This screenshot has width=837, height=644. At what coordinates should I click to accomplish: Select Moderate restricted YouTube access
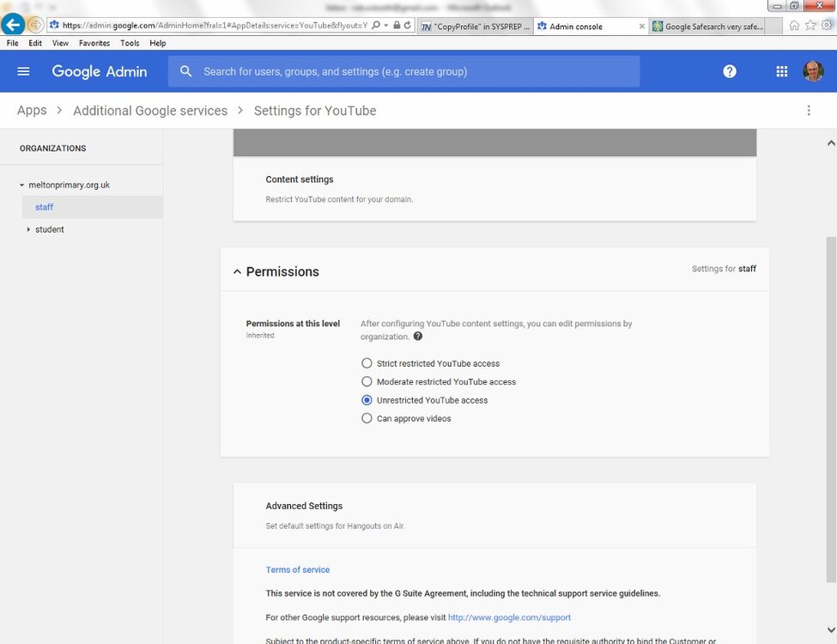tap(367, 382)
